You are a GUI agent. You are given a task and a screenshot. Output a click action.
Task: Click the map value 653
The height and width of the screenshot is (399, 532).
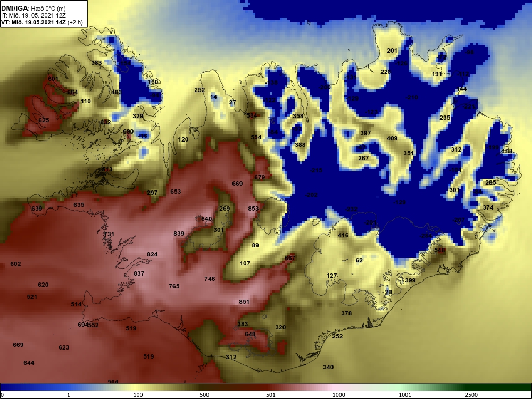(x=176, y=192)
